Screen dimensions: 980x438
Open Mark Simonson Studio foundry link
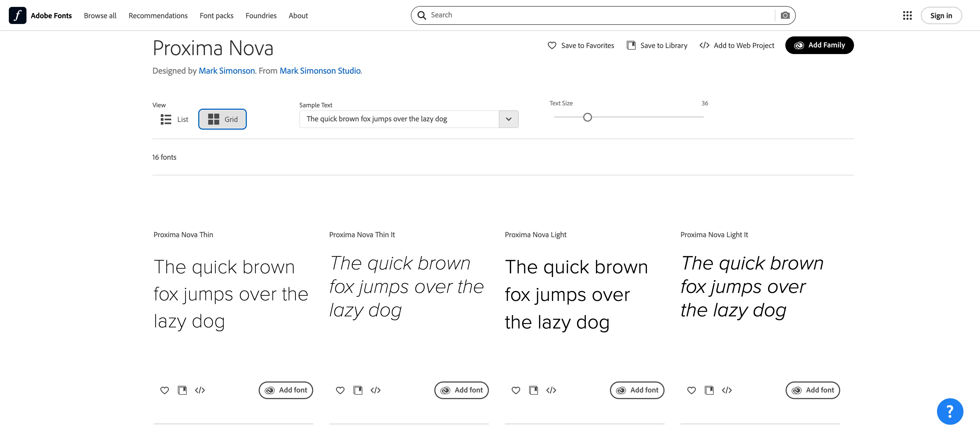[320, 71]
